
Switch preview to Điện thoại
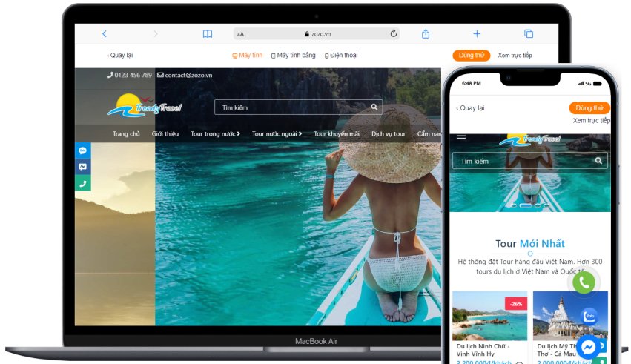tap(341, 55)
